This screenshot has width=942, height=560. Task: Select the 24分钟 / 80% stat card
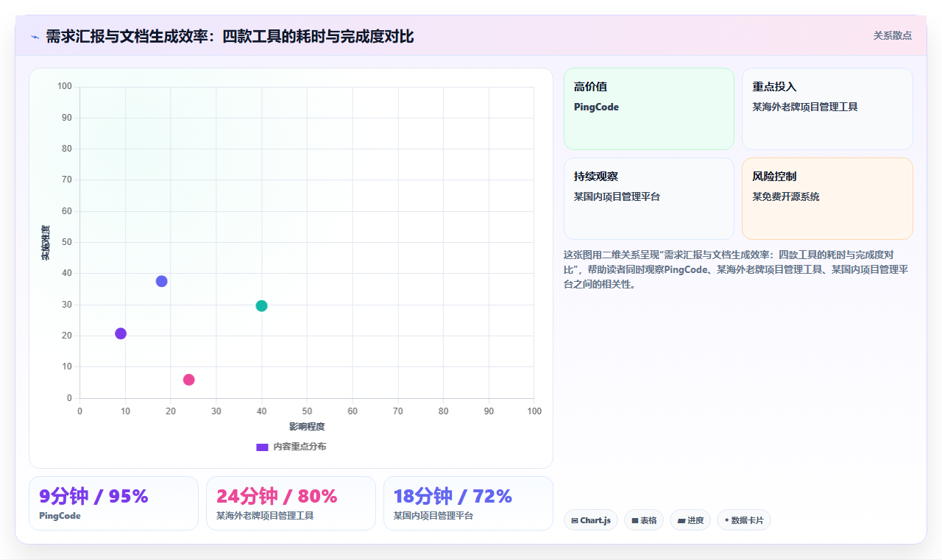click(291, 503)
